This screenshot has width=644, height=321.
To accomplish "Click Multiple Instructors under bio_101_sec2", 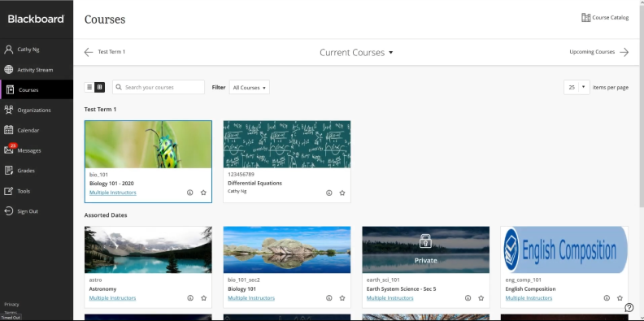I will click(251, 298).
